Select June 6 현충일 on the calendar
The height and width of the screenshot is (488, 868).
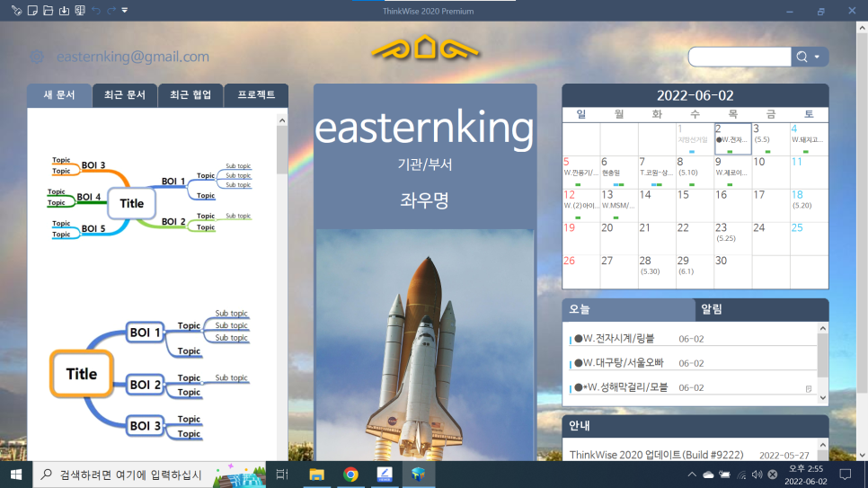coord(619,172)
